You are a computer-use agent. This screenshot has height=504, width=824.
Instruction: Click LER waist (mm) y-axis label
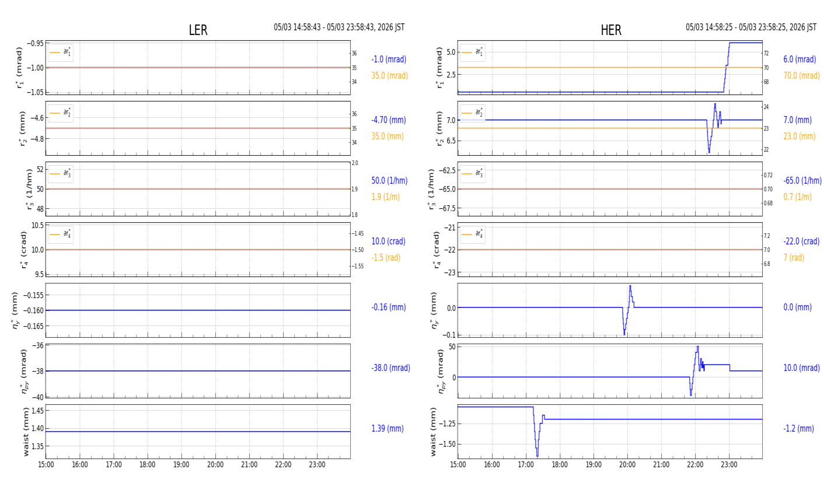click(25, 432)
